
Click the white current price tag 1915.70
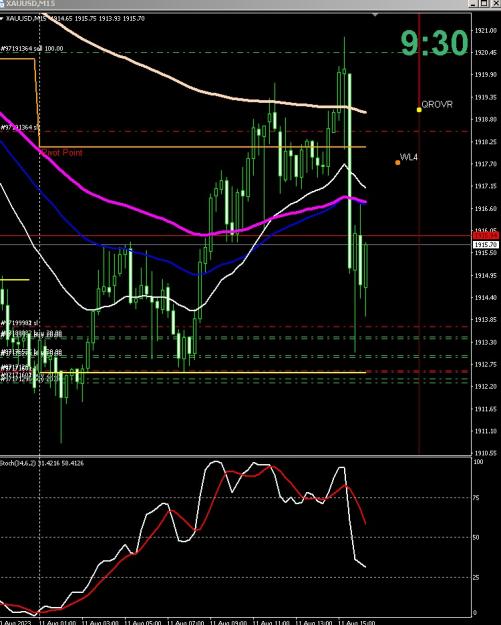[485, 244]
